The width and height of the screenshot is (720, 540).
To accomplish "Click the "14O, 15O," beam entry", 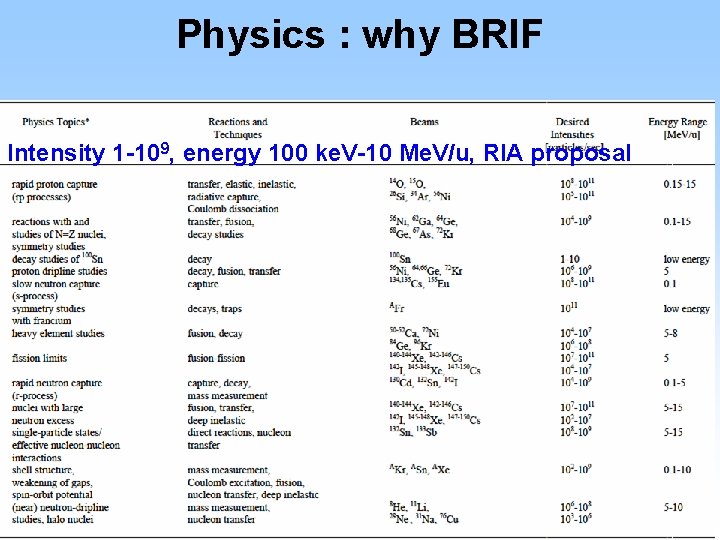I will click(x=407, y=183).
